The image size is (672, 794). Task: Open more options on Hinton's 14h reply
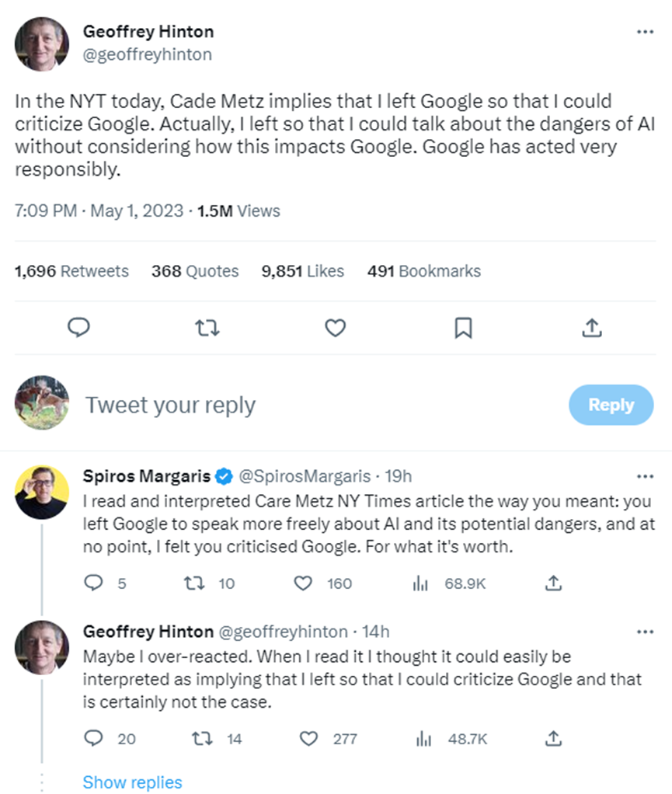(645, 632)
